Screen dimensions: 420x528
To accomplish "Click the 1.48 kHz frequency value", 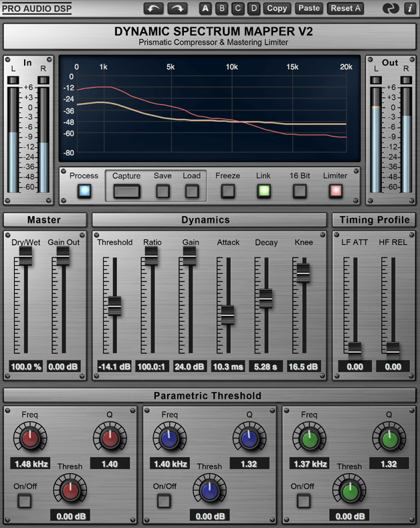I will pos(31,464).
